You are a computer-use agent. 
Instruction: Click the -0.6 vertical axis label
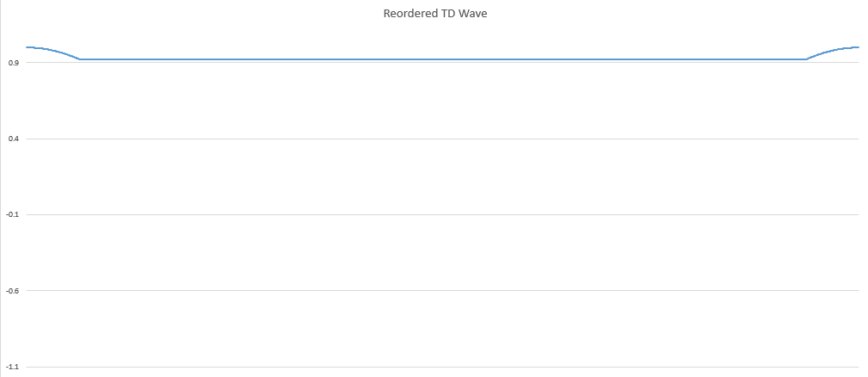click(x=11, y=290)
